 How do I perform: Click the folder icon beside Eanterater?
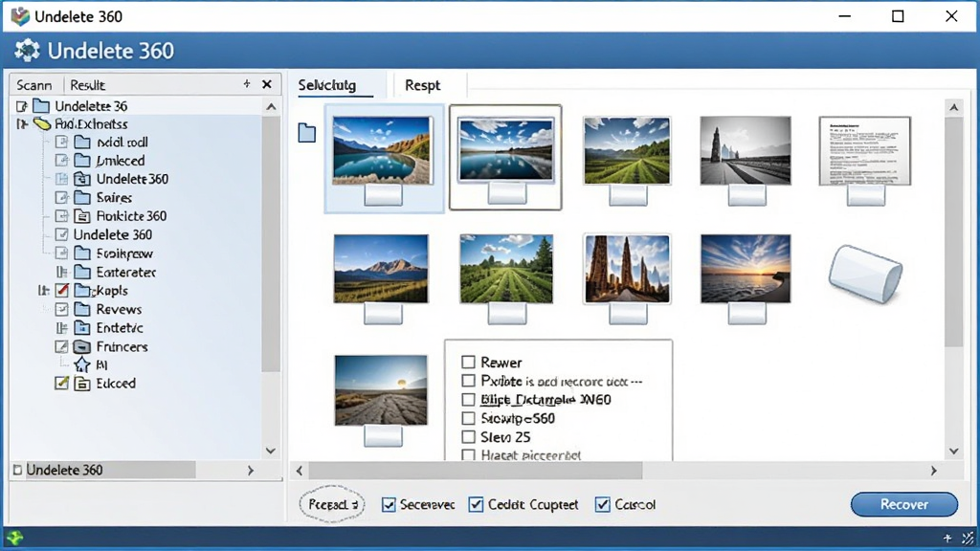82,272
